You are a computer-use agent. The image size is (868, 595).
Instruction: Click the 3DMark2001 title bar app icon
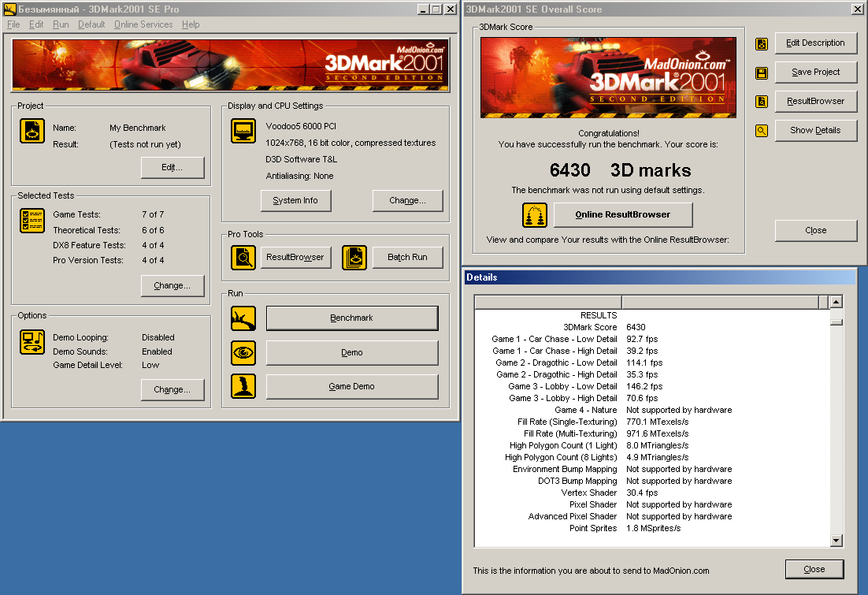click(x=9, y=9)
